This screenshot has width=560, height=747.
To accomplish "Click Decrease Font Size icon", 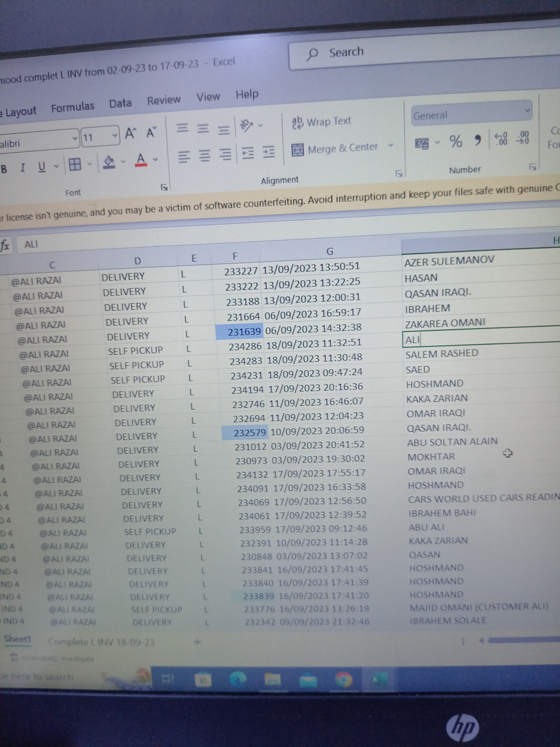I will (x=151, y=132).
